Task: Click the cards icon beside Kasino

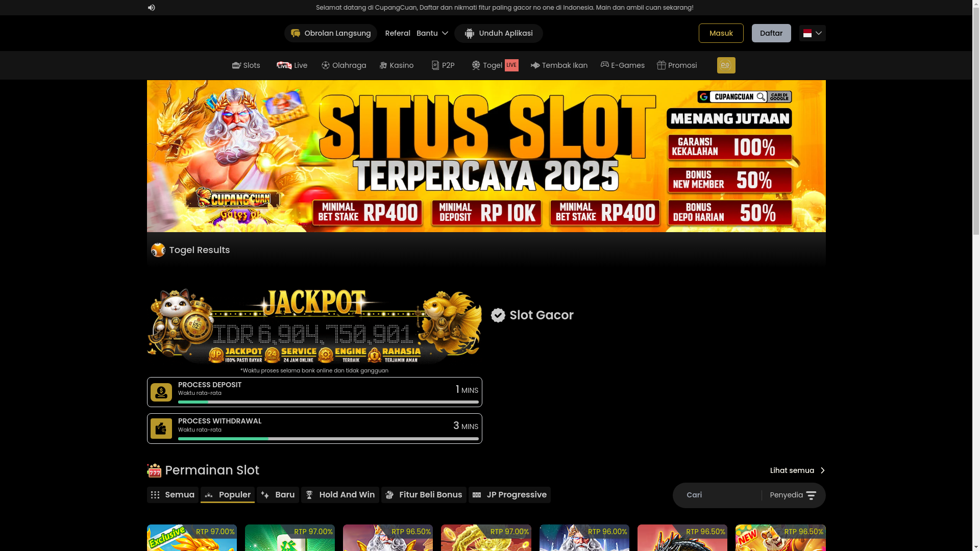Action: [x=383, y=65]
